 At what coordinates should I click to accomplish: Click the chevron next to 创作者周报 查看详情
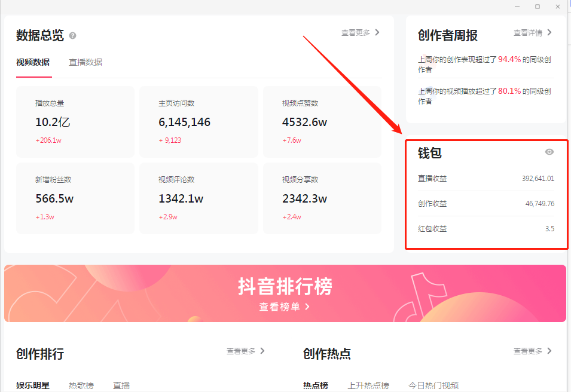pyautogui.click(x=549, y=32)
